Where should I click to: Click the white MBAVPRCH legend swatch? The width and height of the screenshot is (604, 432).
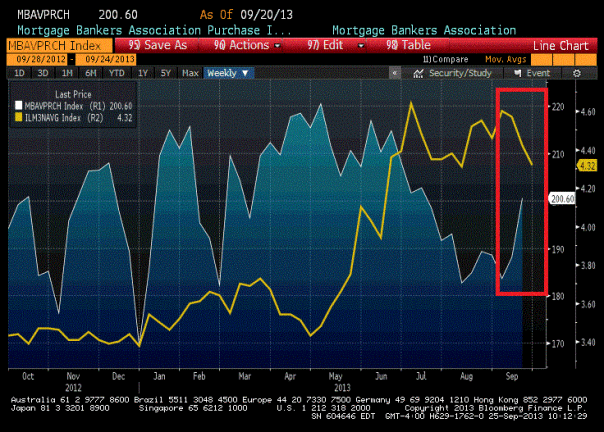(x=18, y=106)
